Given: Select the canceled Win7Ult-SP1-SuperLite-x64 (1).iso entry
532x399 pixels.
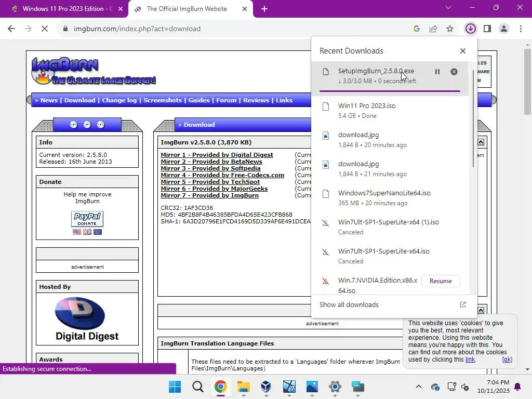Looking at the screenshot, I should pos(390,228).
